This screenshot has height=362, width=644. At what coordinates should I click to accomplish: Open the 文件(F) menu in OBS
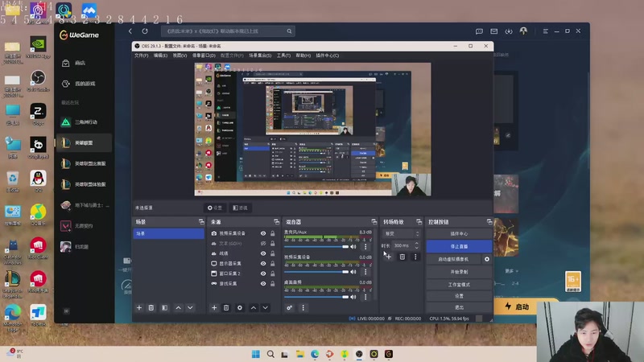[142, 56]
